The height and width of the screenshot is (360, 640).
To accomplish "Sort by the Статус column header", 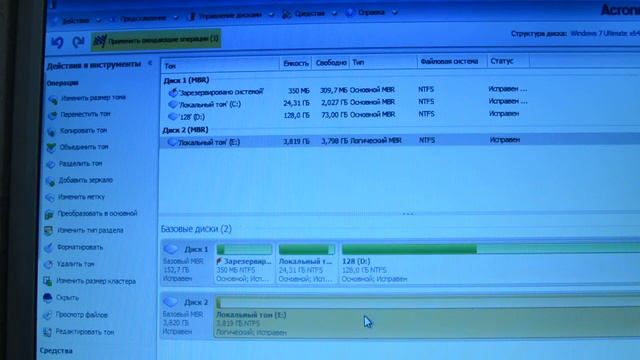I will pyautogui.click(x=508, y=61).
